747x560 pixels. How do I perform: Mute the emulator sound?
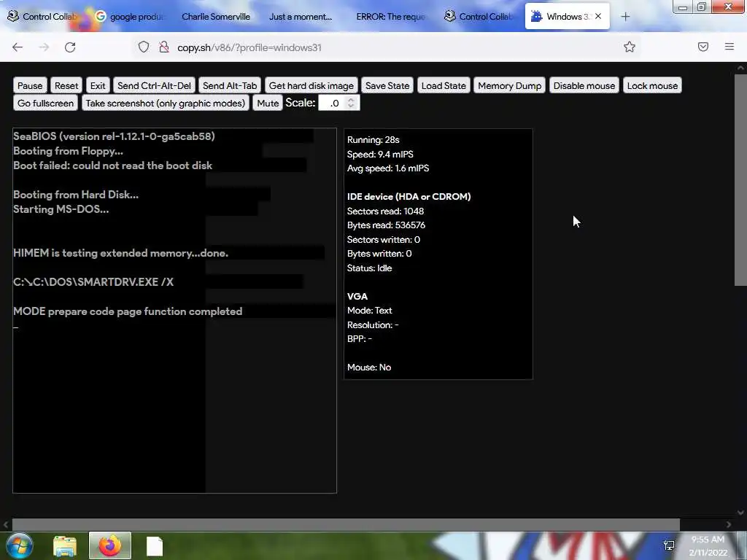(268, 104)
